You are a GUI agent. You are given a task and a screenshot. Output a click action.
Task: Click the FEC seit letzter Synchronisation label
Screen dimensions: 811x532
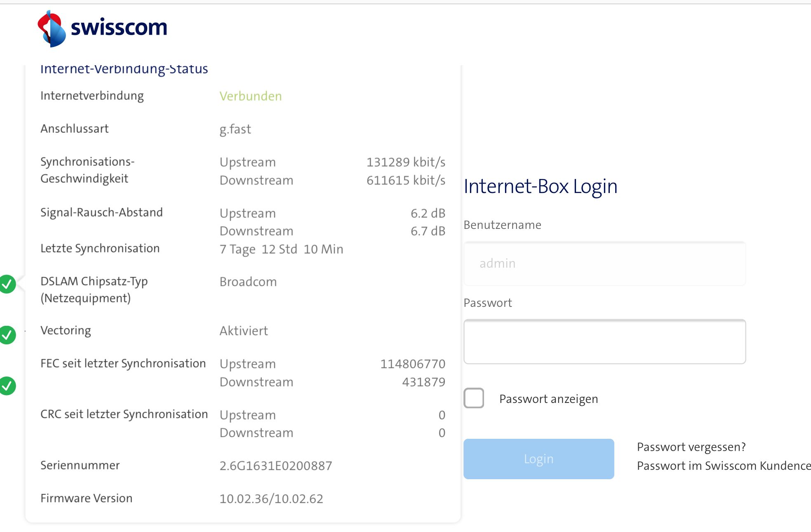(123, 363)
